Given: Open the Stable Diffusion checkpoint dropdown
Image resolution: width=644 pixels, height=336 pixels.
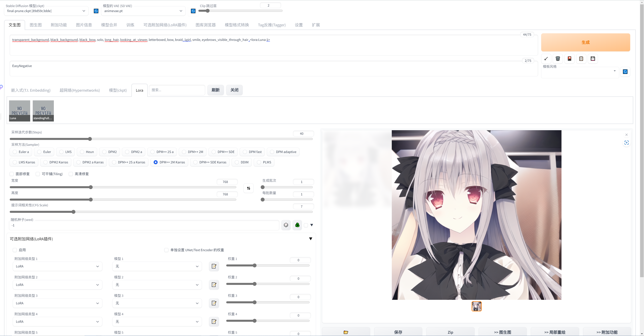Looking at the screenshot, I should pyautogui.click(x=46, y=11).
